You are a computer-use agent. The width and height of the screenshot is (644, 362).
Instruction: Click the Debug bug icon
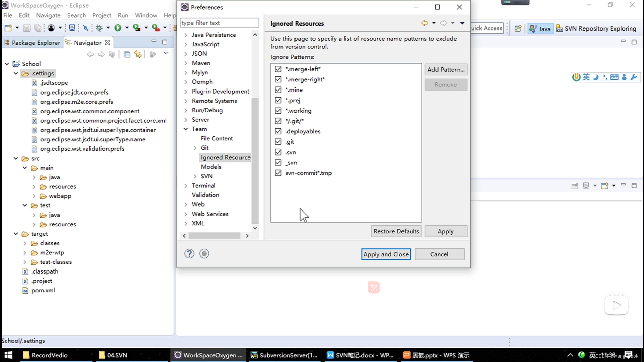(x=99, y=28)
